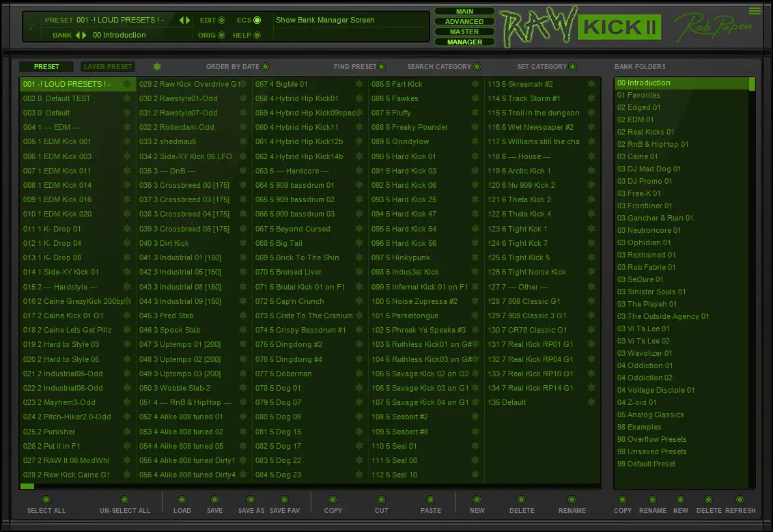Mark 097 5 Hinkypunk as favorite
Image resolution: width=773 pixels, height=532 pixels.
coord(475,257)
